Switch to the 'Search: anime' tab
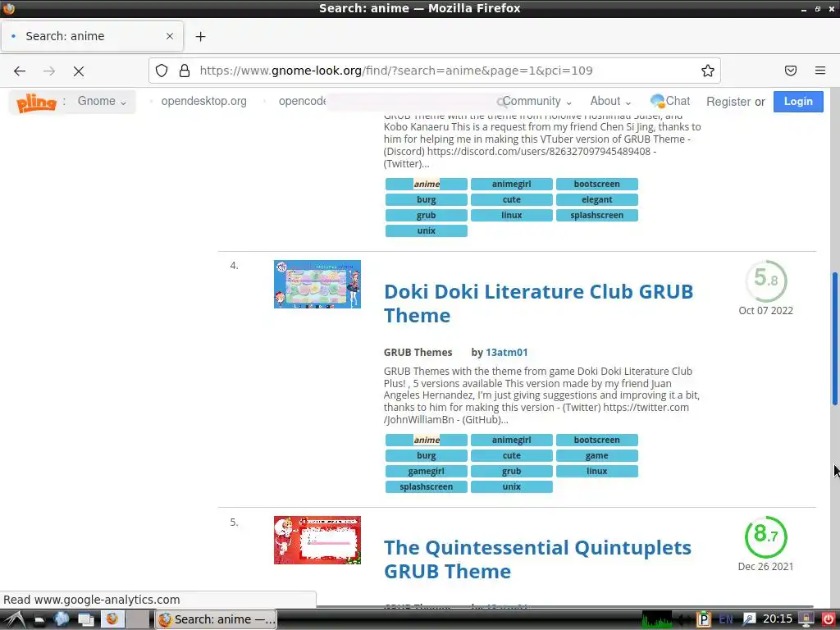This screenshot has width=840, height=630. (x=92, y=36)
